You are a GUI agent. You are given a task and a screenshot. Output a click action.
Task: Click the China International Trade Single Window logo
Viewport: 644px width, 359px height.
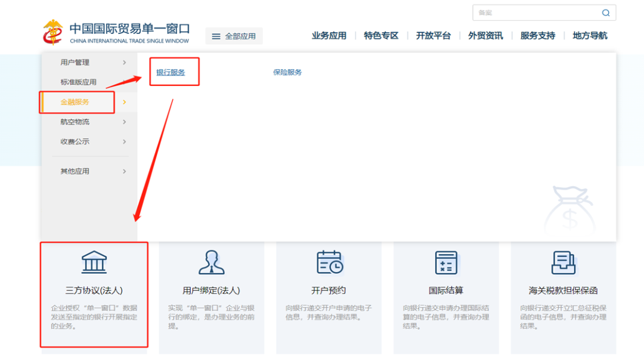116,32
